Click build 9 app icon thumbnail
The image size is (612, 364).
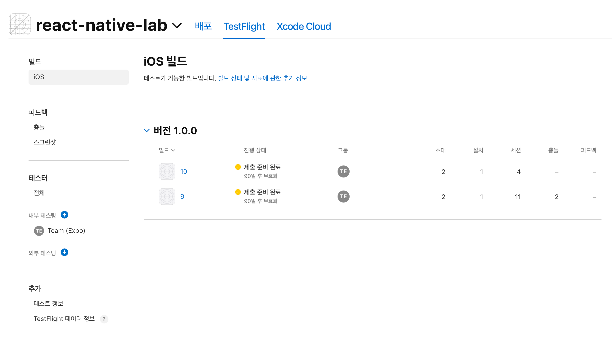[x=167, y=197]
